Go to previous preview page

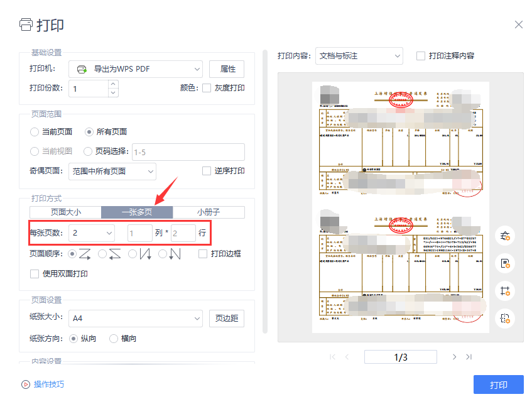pyautogui.click(x=347, y=357)
